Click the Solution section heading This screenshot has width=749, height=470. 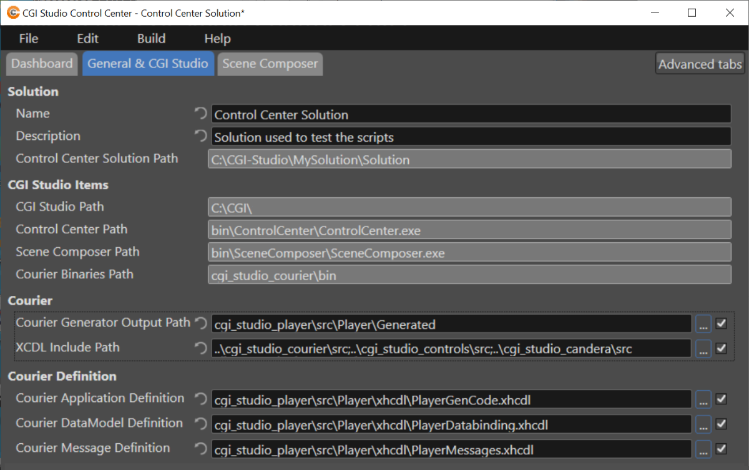point(33,92)
